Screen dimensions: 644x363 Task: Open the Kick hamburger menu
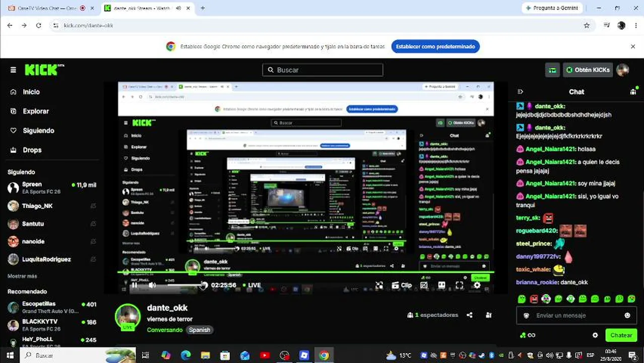coord(13,70)
